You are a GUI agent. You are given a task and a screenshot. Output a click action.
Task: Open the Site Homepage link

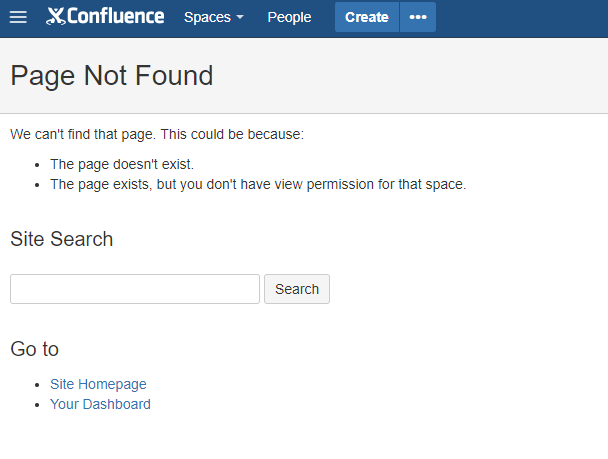tap(98, 384)
